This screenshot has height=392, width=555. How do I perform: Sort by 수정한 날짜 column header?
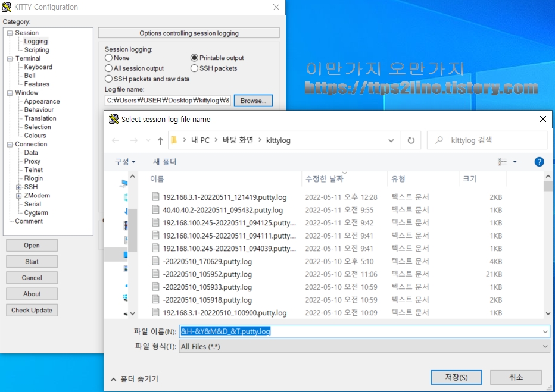coord(324,179)
